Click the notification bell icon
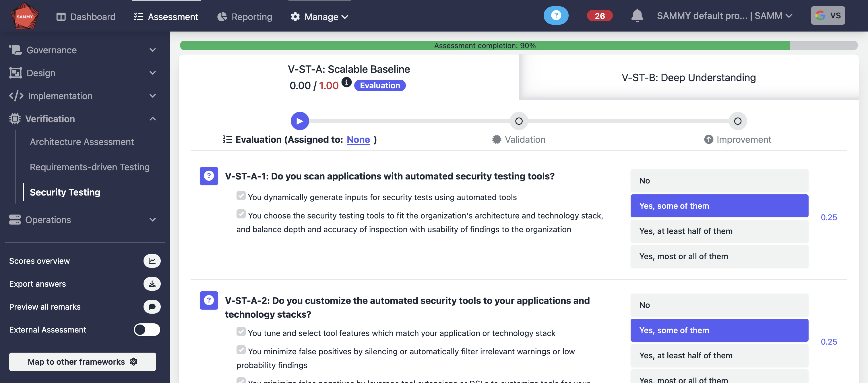 637,16
